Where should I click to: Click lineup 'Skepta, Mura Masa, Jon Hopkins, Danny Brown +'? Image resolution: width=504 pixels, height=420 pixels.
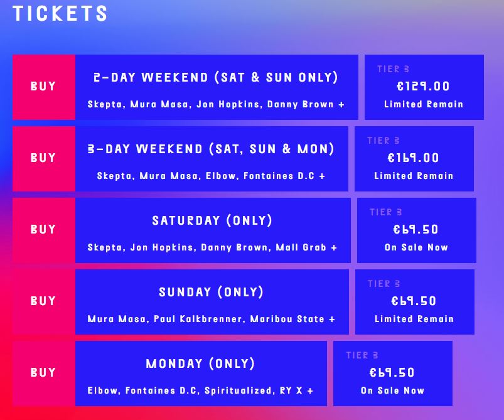pyautogui.click(x=216, y=104)
